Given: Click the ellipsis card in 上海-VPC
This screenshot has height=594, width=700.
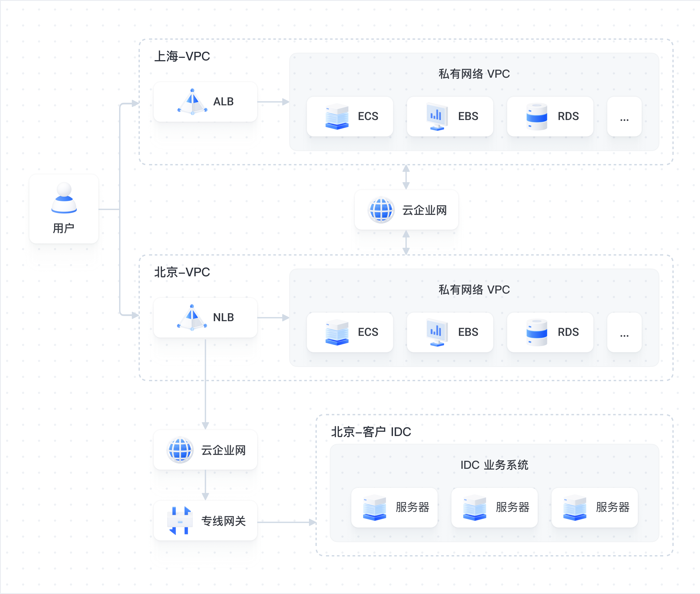Looking at the screenshot, I should pos(624,117).
